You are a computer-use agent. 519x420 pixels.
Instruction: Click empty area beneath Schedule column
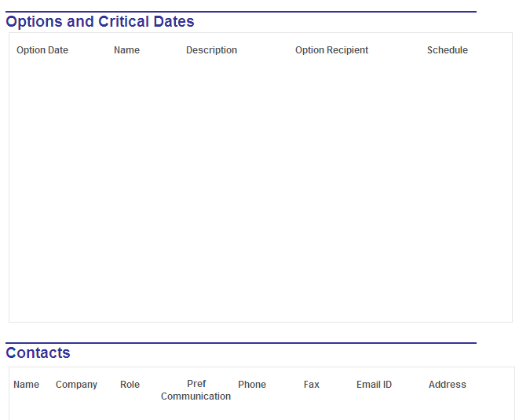(448, 188)
